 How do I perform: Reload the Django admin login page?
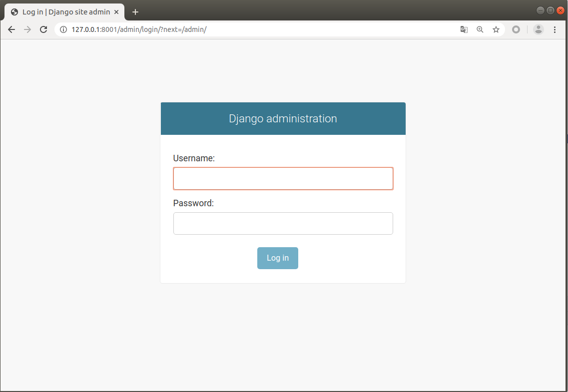click(43, 29)
